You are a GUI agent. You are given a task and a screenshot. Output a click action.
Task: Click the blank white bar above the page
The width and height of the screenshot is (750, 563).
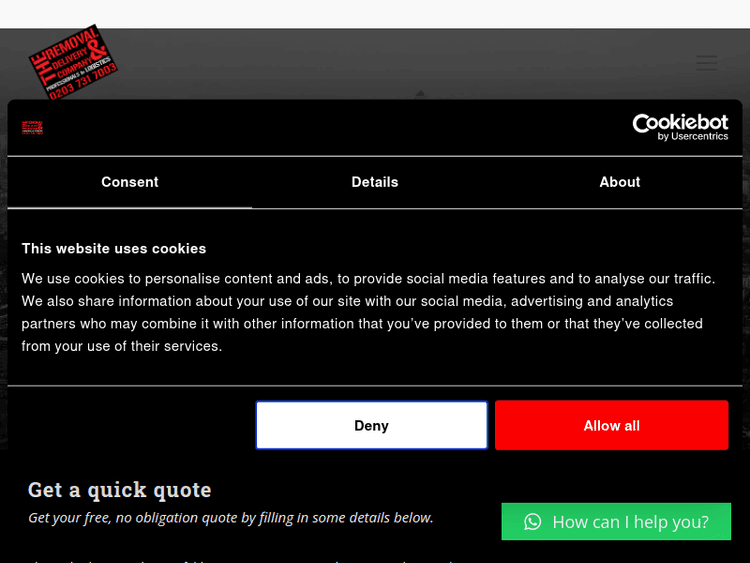(375, 14)
